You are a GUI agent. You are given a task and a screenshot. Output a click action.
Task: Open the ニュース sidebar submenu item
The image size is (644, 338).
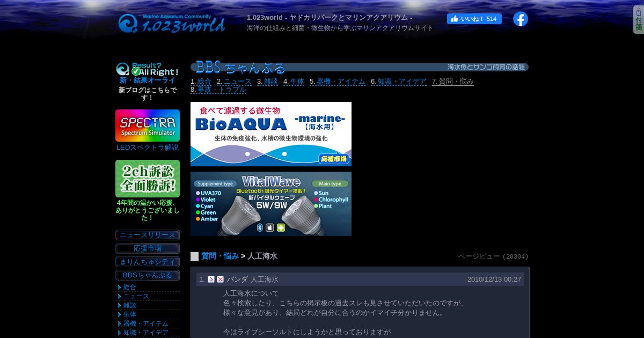click(x=136, y=296)
